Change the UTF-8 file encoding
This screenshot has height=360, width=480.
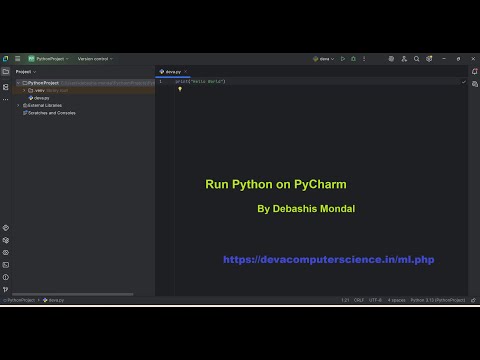375,300
